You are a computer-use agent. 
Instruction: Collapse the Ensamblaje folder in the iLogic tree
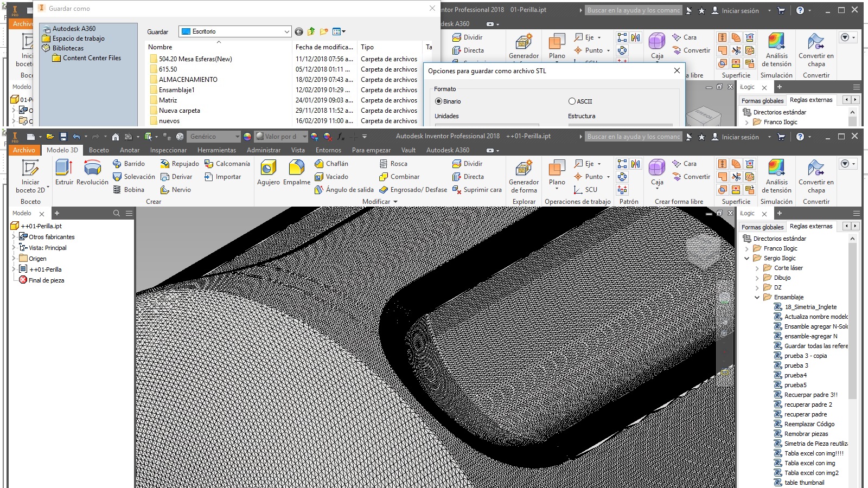pos(758,297)
